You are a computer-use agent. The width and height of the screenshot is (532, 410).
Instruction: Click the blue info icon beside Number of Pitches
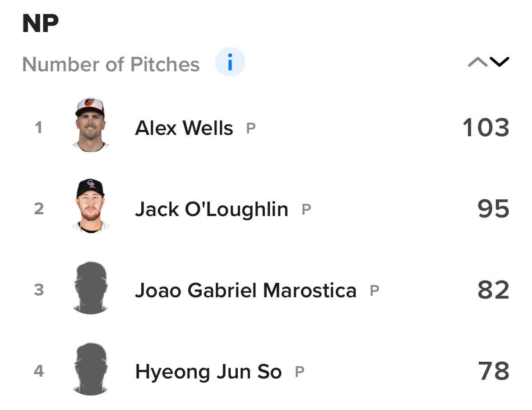point(230,62)
